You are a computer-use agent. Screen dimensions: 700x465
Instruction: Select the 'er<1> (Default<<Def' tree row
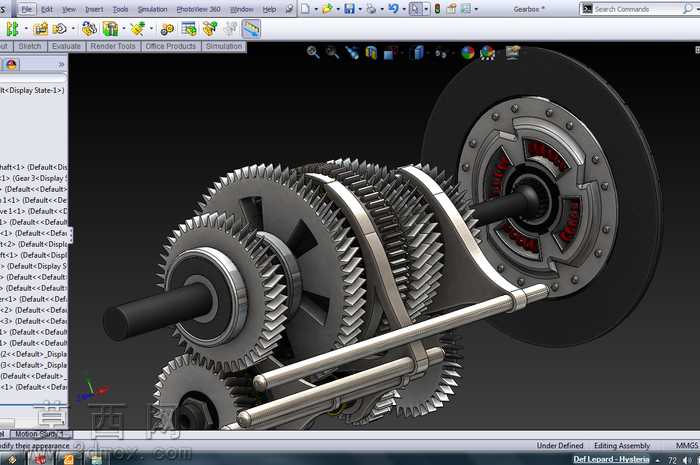(34, 299)
